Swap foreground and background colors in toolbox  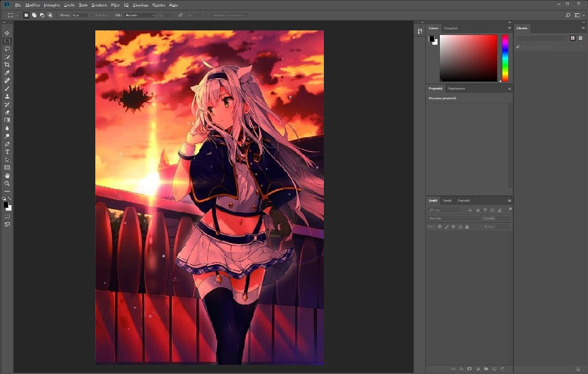point(10,198)
